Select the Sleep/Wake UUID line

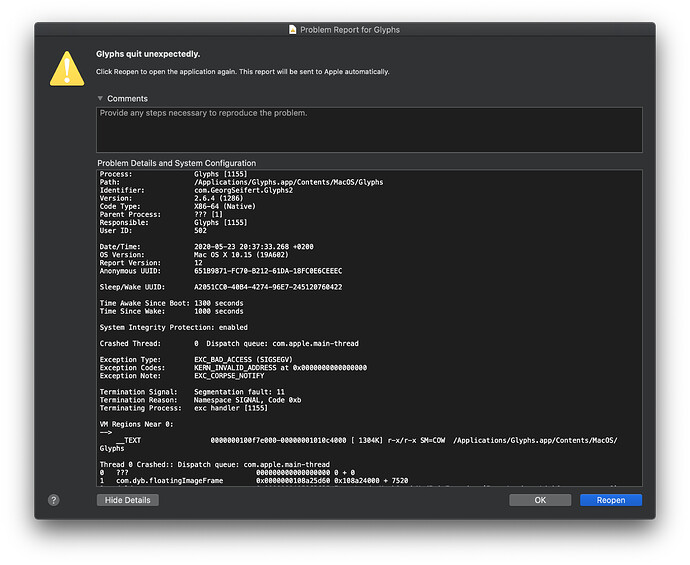click(221, 287)
